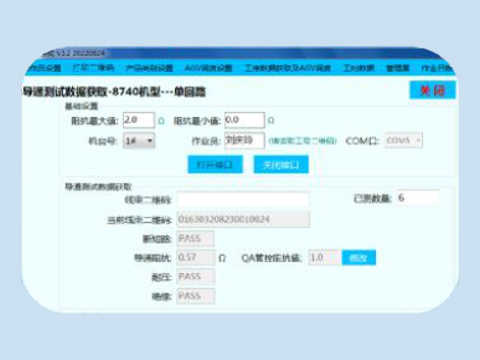Click the blue 关闭 button
This screenshot has height=360, width=480.
pyautogui.click(x=432, y=90)
